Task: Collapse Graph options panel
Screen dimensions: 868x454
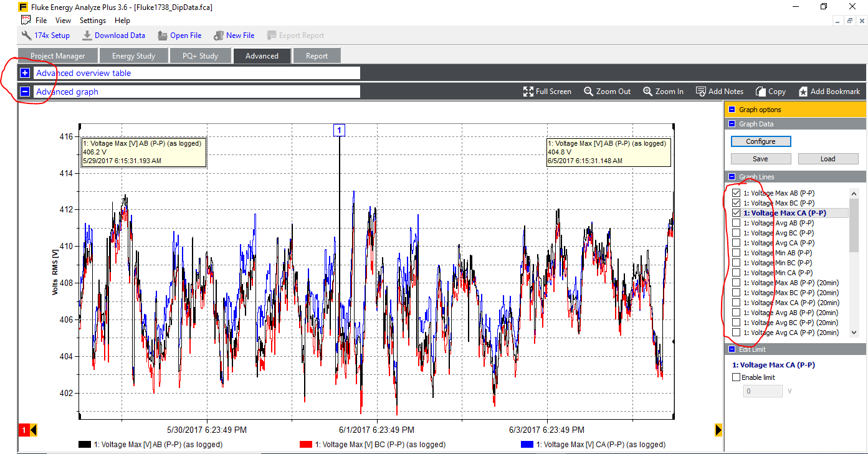Action: pos(732,110)
